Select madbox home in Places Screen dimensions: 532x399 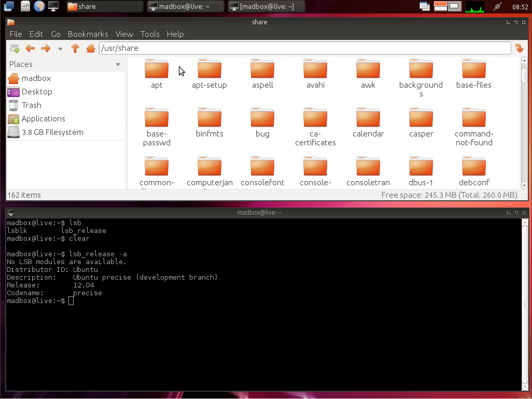click(65, 78)
